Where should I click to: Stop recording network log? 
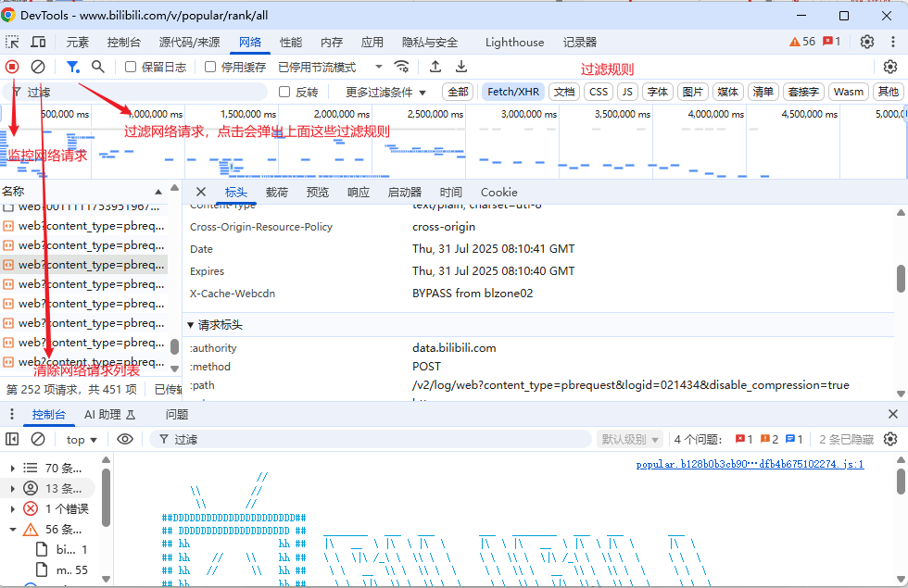tap(12, 67)
